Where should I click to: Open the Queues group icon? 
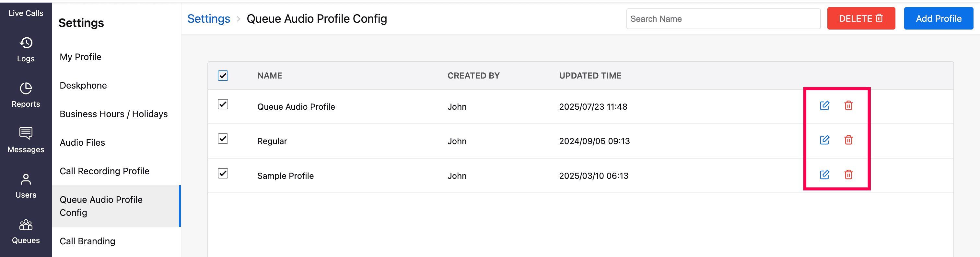pyautogui.click(x=26, y=225)
